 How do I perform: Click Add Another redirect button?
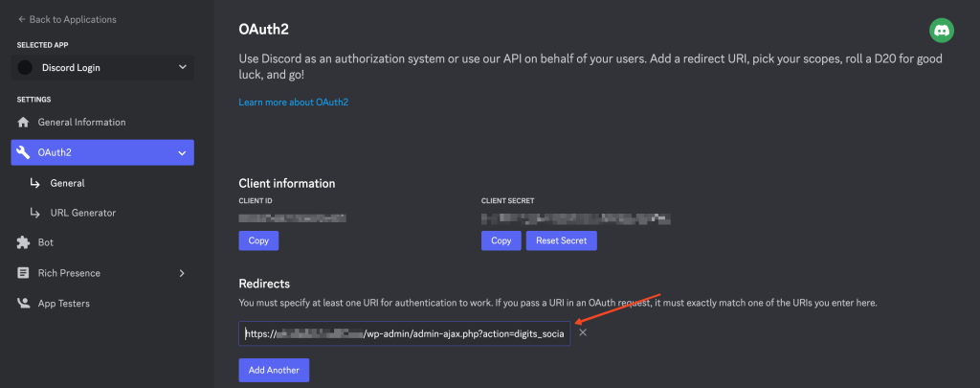pyautogui.click(x=274, y=370)
